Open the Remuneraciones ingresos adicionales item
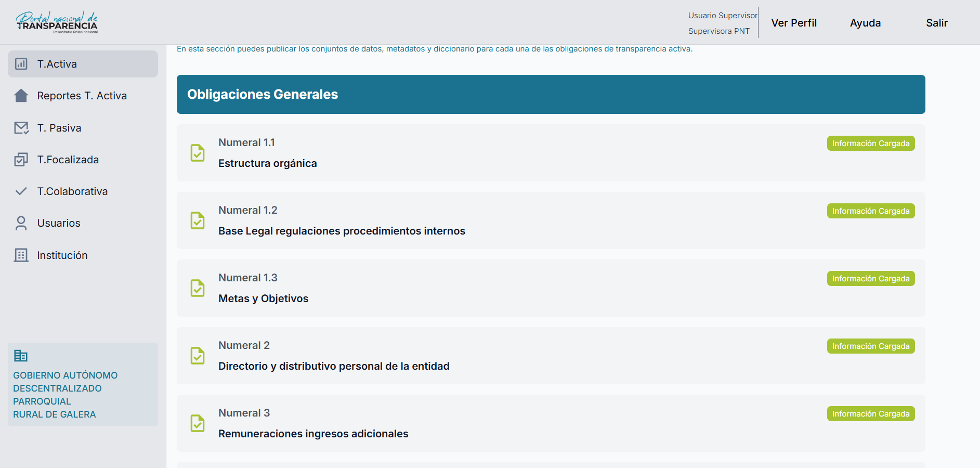The width and height of the screenshot is (980, 468). [x=313, y=434]
